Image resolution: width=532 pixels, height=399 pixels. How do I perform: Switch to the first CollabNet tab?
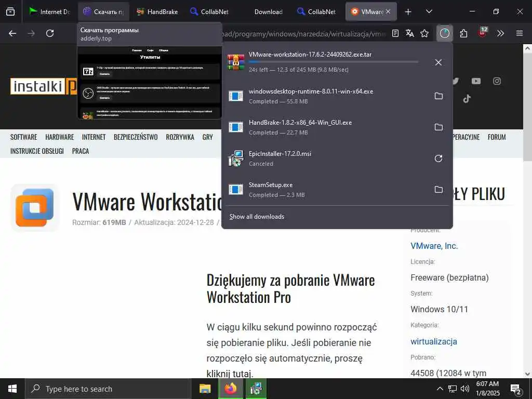(210, 11)
